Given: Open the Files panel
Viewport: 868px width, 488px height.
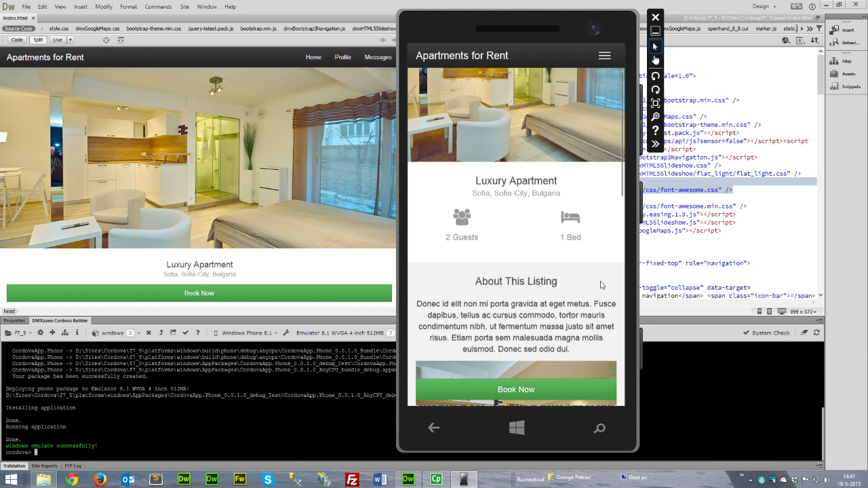Looking at the screenshot, I should pos(842,61).
